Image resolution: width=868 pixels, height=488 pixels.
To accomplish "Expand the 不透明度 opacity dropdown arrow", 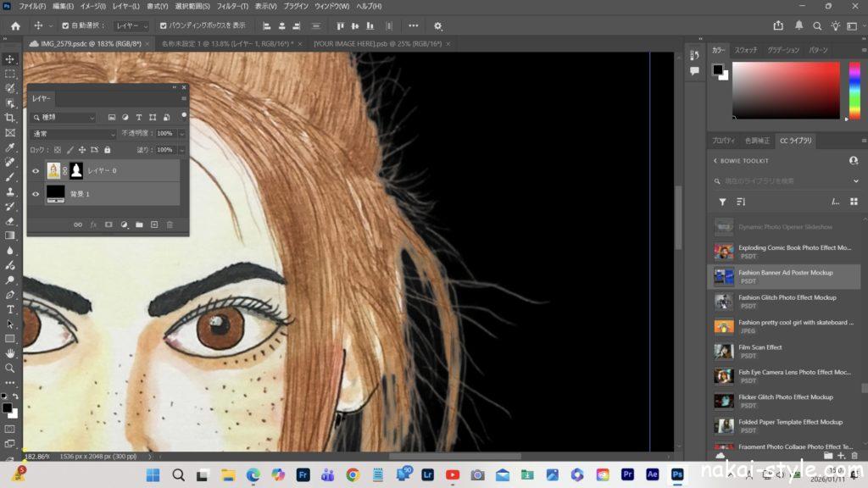I will pyautogui.click(x=181, y=134).
